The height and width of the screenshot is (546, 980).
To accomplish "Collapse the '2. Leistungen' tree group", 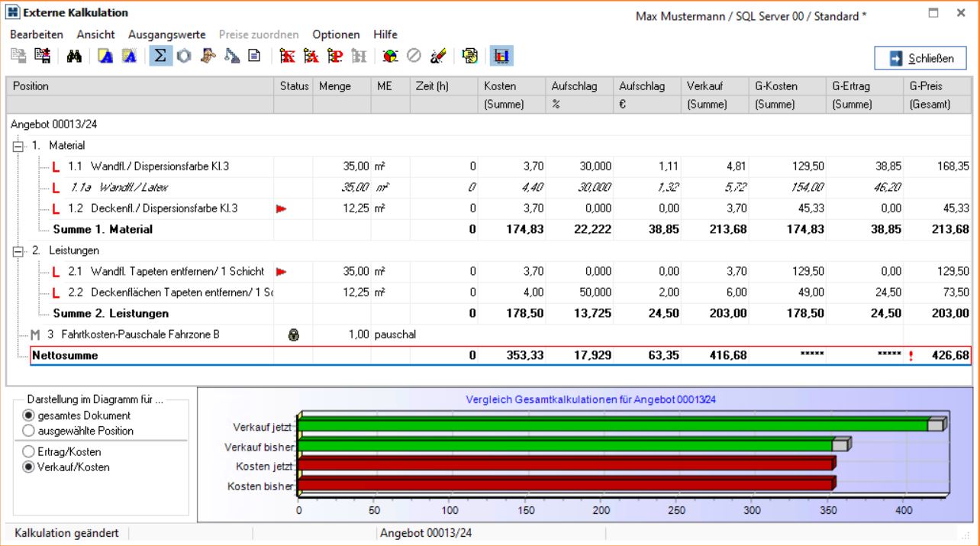I will tap(18, 250).
